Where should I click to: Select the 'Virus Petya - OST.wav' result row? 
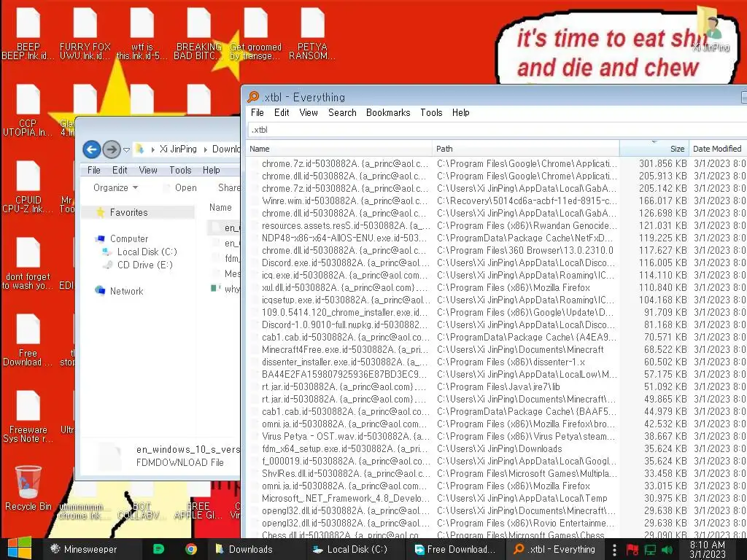click(x=497, y=436)
